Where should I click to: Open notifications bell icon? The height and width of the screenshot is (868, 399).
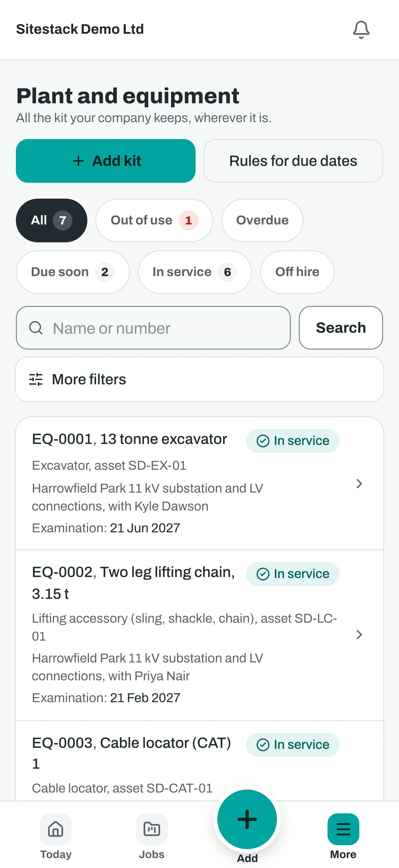point(361,30)
